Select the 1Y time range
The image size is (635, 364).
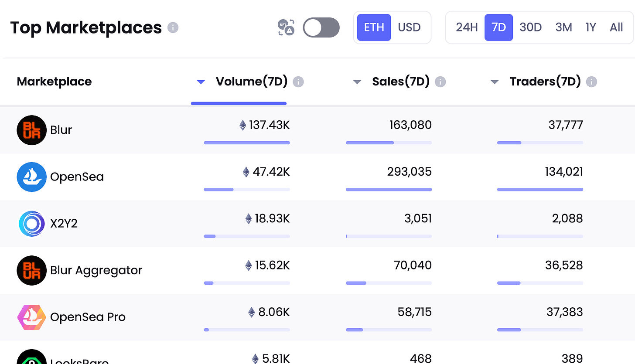pyautogui.click(x=591, y=27)
